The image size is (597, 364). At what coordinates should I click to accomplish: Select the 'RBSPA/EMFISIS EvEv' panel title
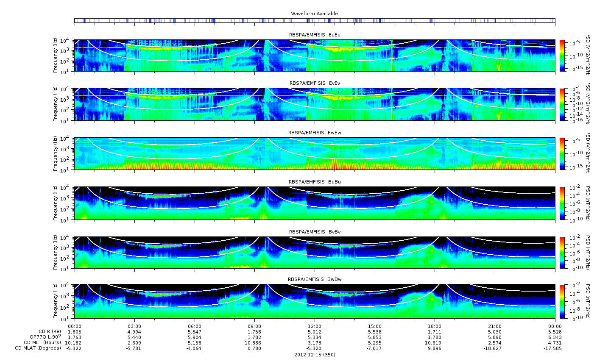point(315,83)
